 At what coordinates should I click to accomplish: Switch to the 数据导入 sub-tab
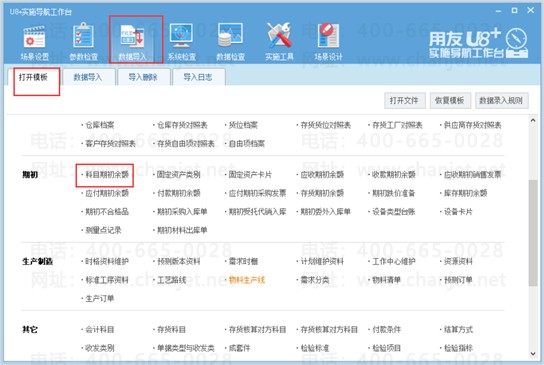pyautogui.click(x=88, y=77)
